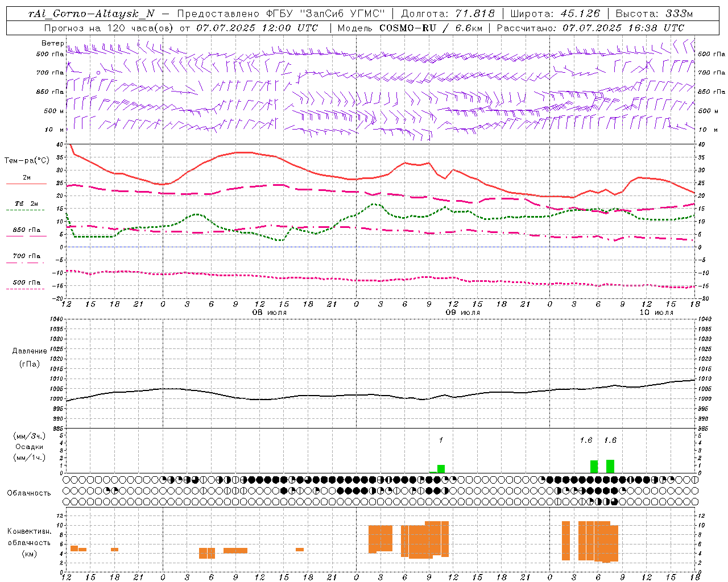
Task: Click the 'Td 2м' dew point legend entry
Action: (27, 203)
